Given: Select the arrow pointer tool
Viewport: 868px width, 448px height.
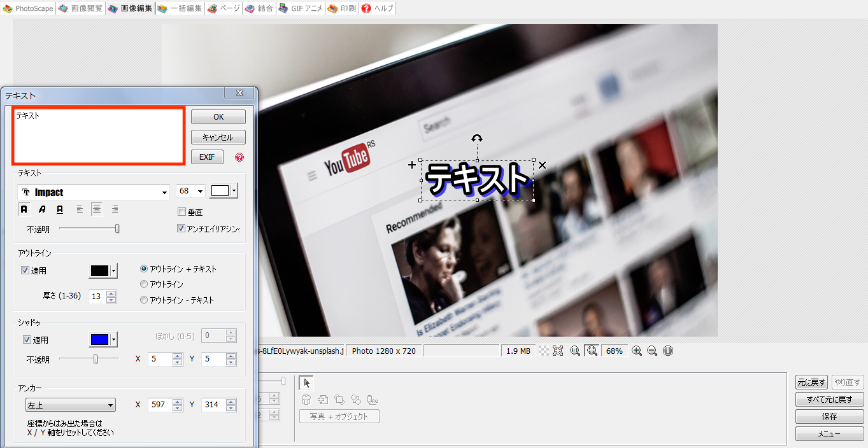Looking at the screenshot, I should point(306,382).
